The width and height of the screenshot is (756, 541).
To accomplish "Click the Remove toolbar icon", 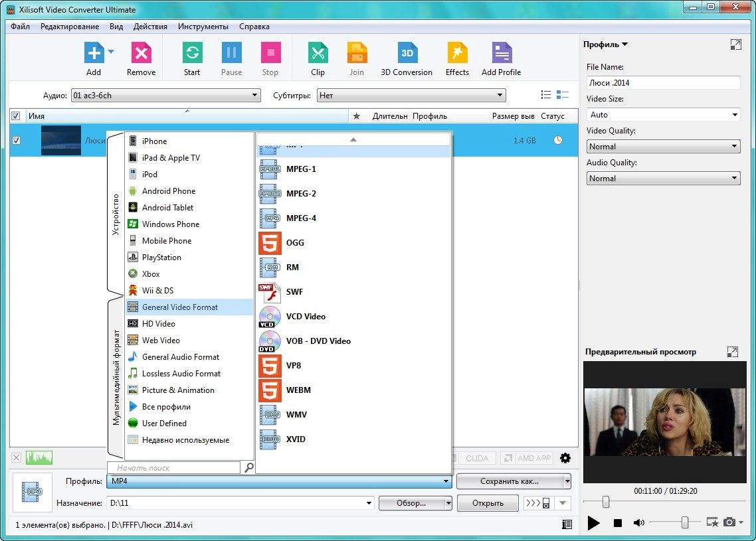I will pos(142,53).
